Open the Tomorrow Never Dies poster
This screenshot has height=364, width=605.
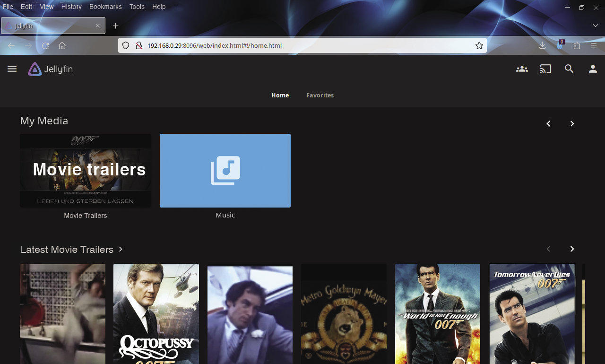point(532,314)
